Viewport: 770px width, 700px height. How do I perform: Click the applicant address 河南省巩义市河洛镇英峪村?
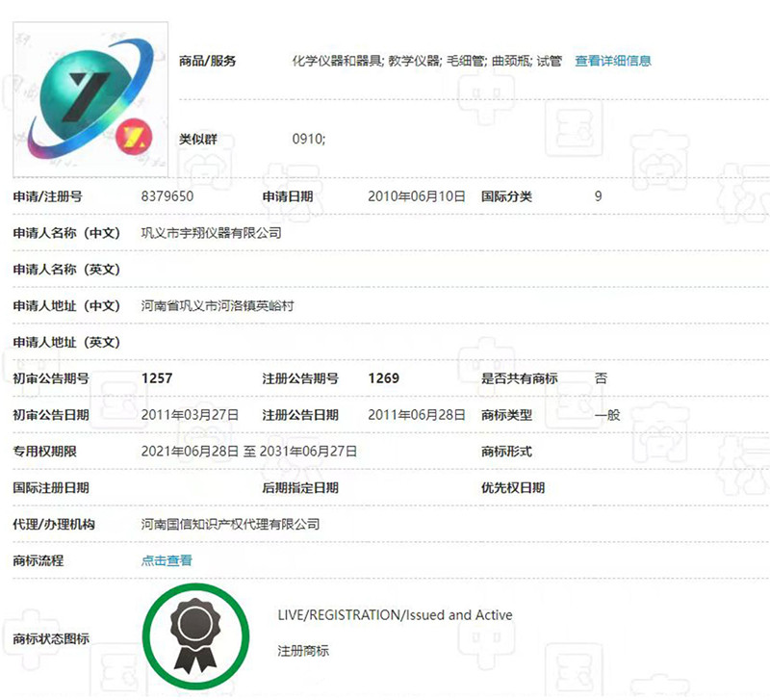(x=217, y=306)
